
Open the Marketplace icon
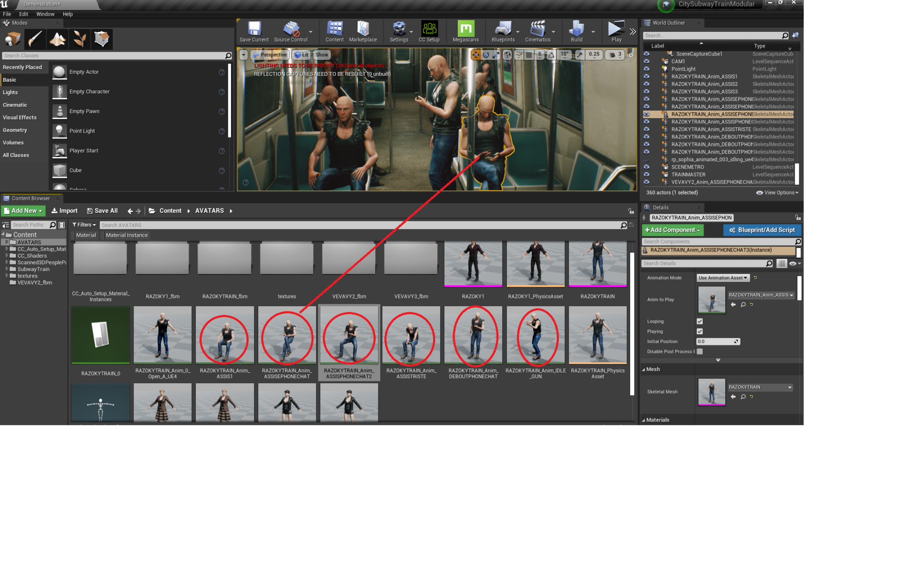coord(363,31)
